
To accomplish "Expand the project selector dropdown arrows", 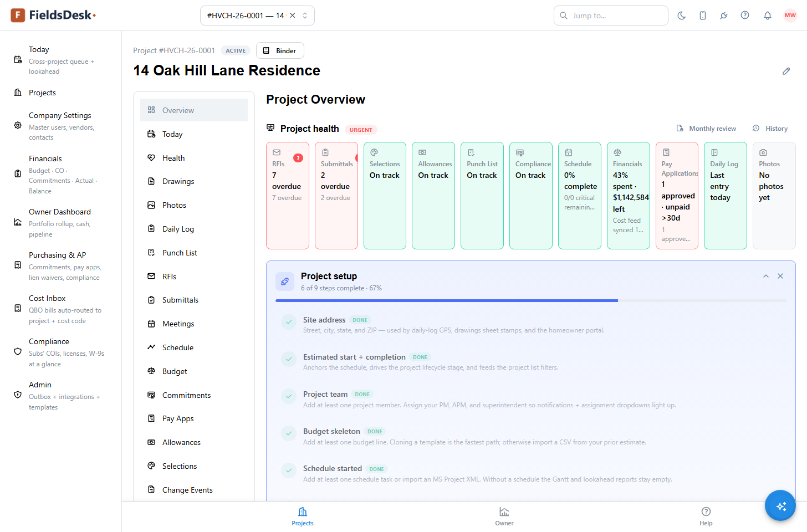I will click(x=305, y=16).
